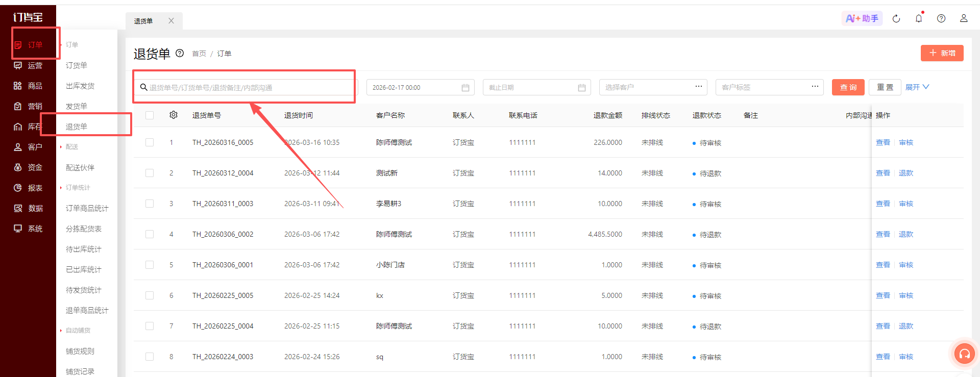This screenshot has height=377, width=980.
Task: Click the refresh icon in top bar
Action: tap(896, 19)
